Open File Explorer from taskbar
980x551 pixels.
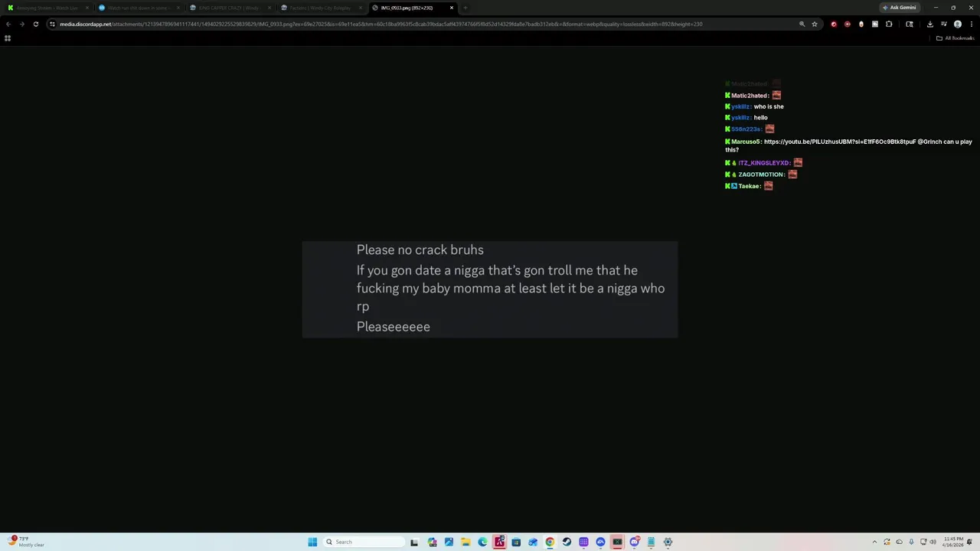pos(465,542)
